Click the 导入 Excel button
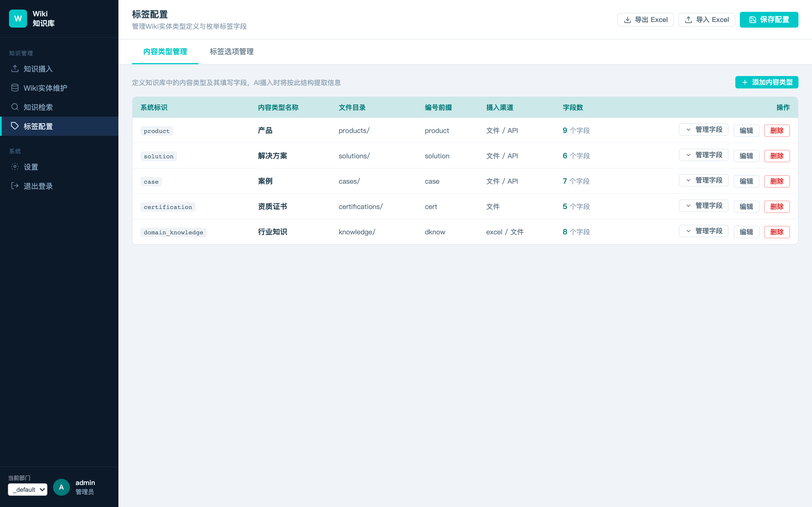The width and height of the screenshot is (812, 507). coord(707,20)
